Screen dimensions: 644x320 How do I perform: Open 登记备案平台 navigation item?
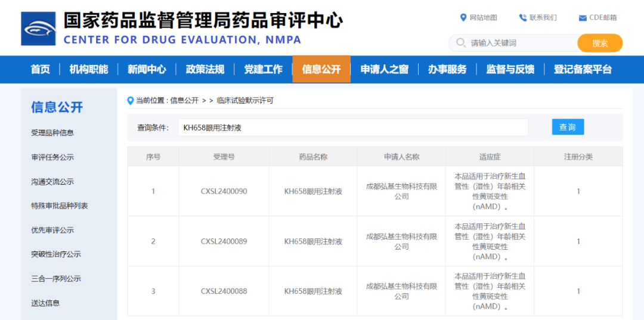583,69
